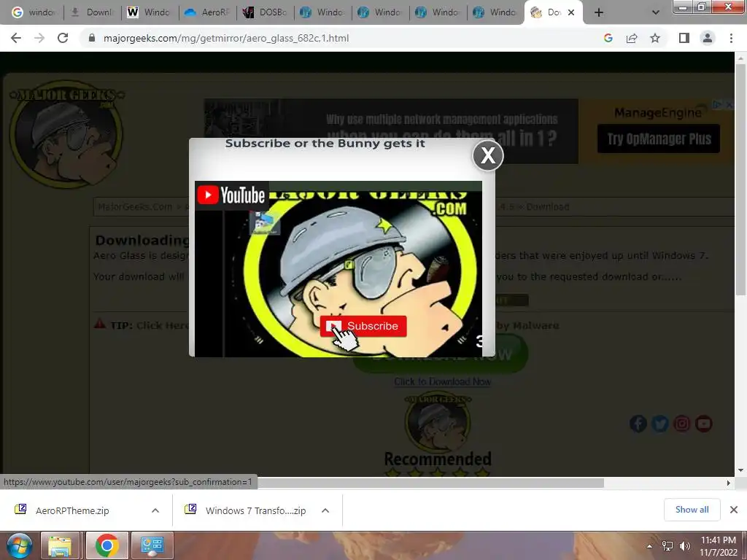
Task: Click the padlock site info icon
Action: pyautogui.click(x=92, y=38)
